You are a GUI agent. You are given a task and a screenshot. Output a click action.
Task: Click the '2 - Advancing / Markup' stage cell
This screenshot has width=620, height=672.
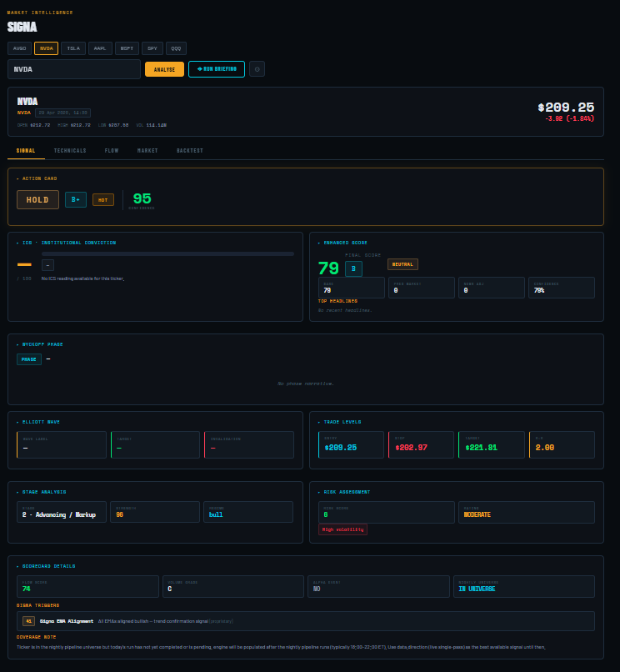62,512
